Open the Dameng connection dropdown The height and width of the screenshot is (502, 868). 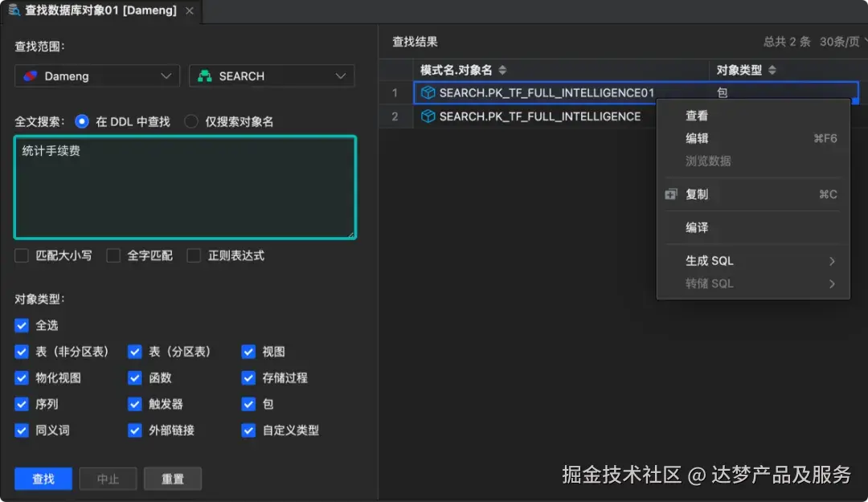tap(97, 76)
